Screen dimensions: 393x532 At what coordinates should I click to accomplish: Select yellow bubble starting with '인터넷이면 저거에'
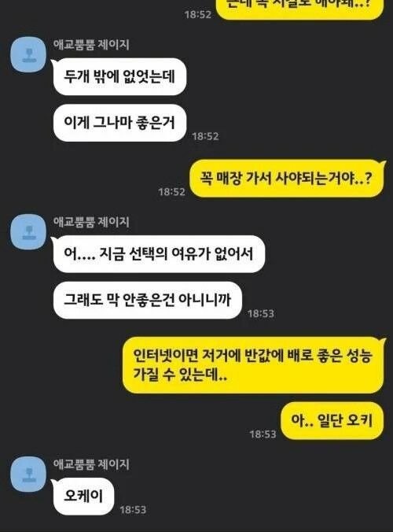(x=253, y=365)
